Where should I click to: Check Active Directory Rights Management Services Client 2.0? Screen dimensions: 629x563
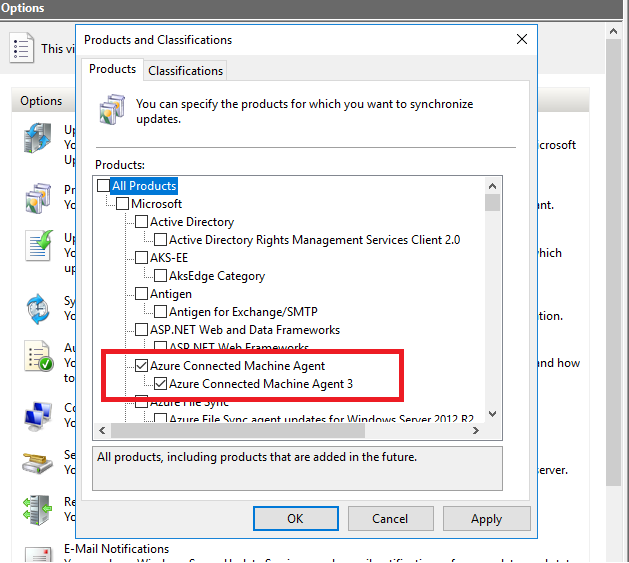point(160,240)
